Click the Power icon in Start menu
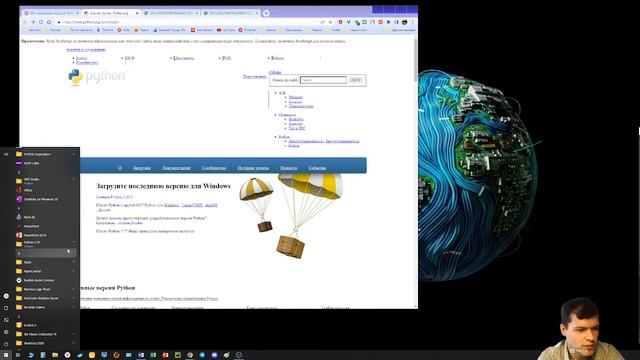Viewport: 640px width, 360px height. pos(6,344)
